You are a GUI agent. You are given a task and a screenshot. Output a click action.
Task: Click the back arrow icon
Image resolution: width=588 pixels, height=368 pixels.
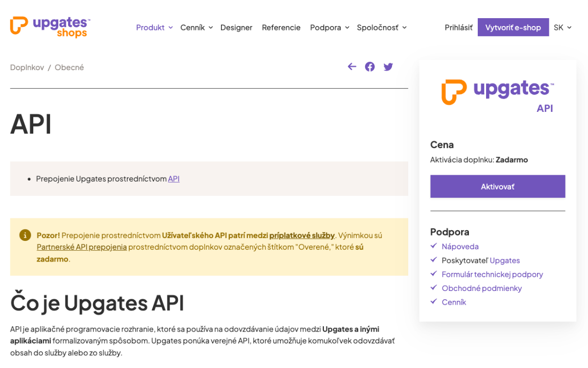[x=352, y=67]
